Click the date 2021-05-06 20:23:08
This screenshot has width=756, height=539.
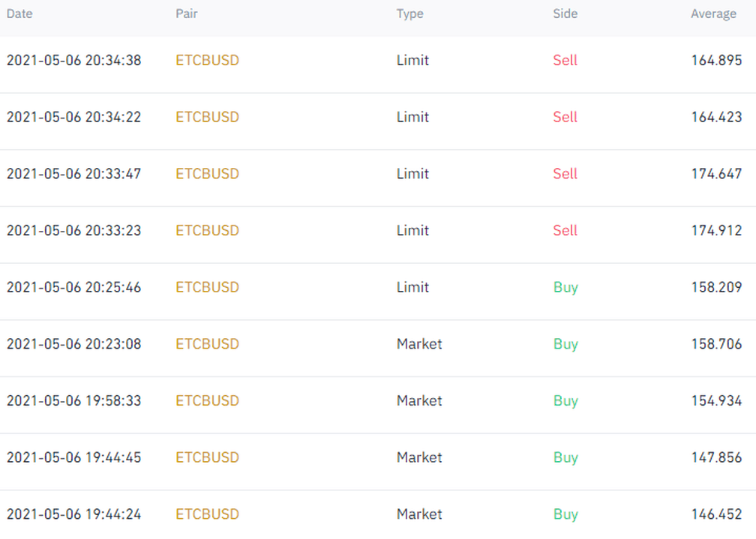pos(73,344)
